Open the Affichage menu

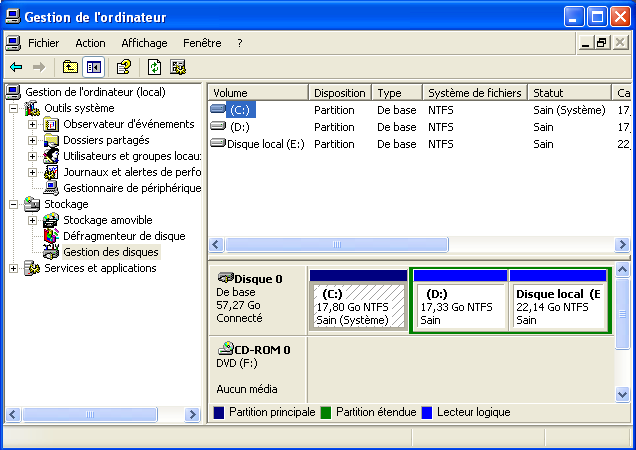[x=144, y=43]
